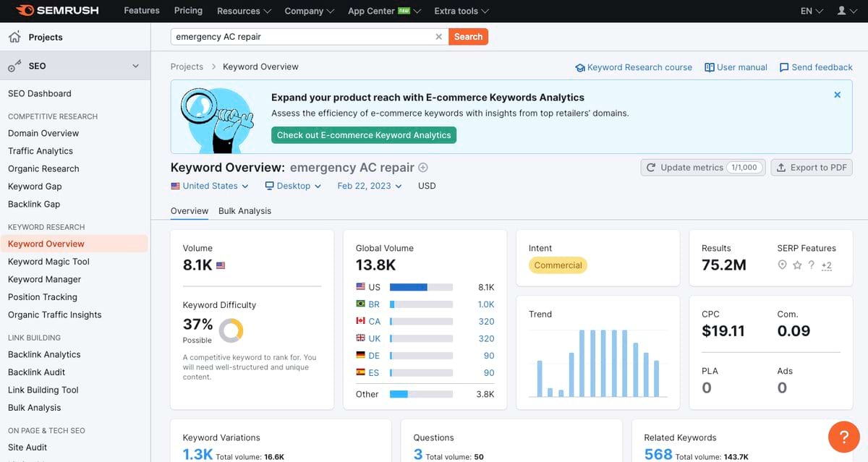Open Organic Research in sidebar
The image size is (868, 462).
(43, 168)
